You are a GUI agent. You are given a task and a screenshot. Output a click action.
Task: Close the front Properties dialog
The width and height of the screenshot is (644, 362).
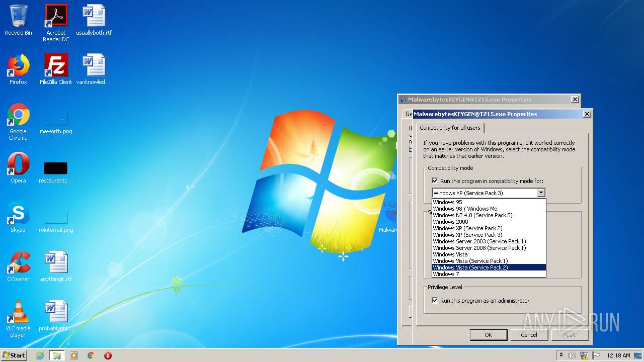tap(587, 114)
